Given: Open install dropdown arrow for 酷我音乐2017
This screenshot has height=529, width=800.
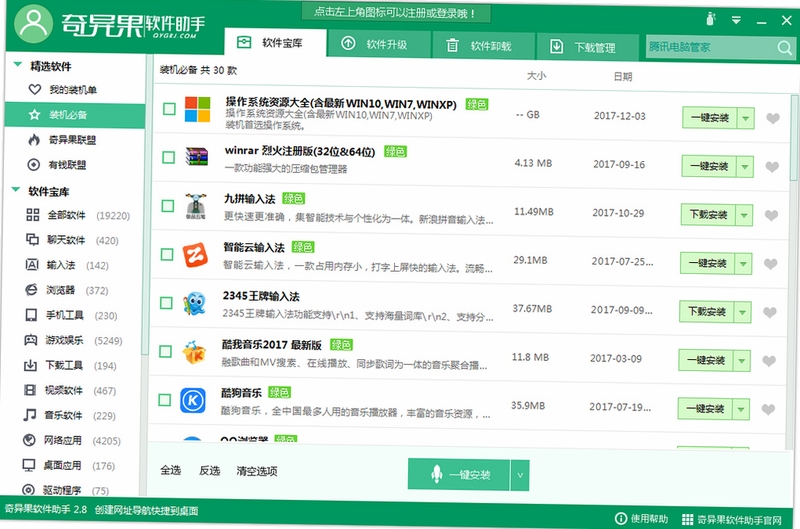Looking at the screenshot, I should pos(742,361).
